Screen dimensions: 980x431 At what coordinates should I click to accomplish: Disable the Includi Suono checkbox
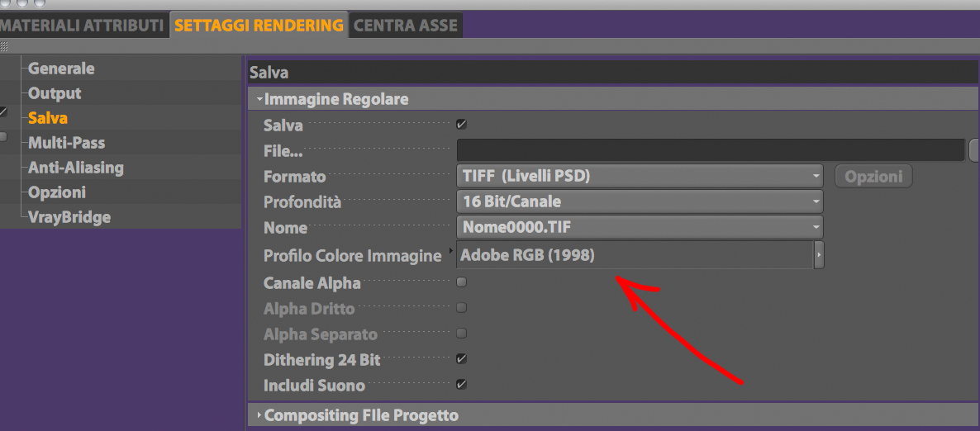[x=462, y=385]
